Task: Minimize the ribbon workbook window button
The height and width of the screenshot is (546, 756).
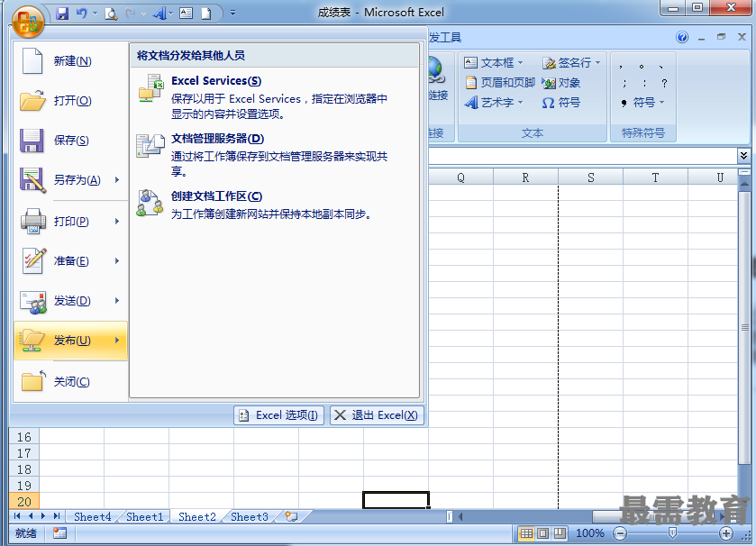Action: coord(702,37)
